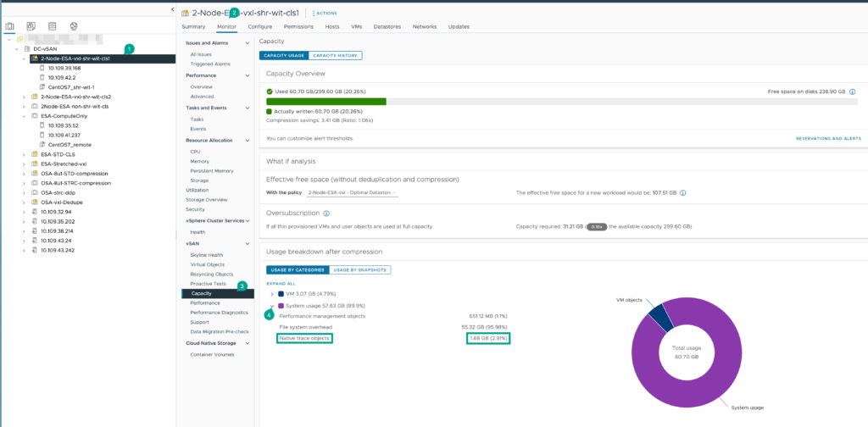Collapse the navigator pane with the chevron
Viewport: 868px width, 427px height.
[172, 10]
